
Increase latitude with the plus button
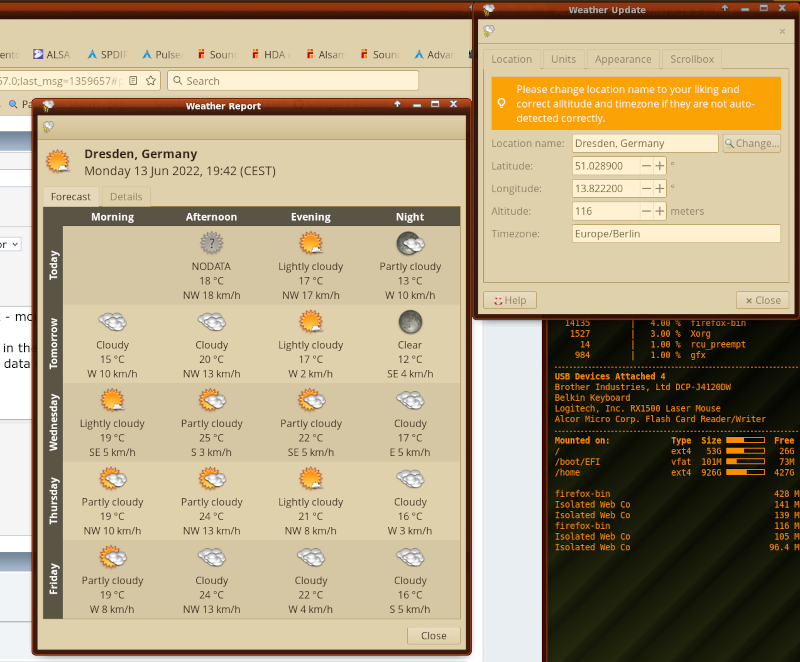[x=660, y=166]
